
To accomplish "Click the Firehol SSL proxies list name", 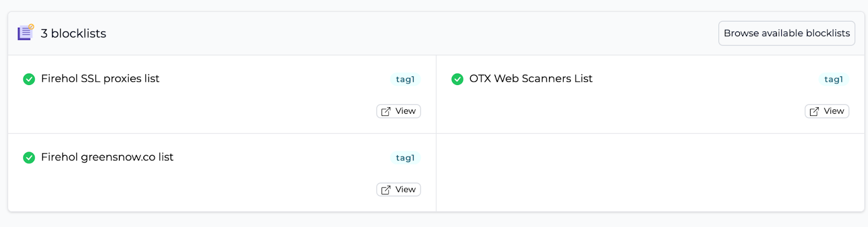I will click(x=100, y=79).
